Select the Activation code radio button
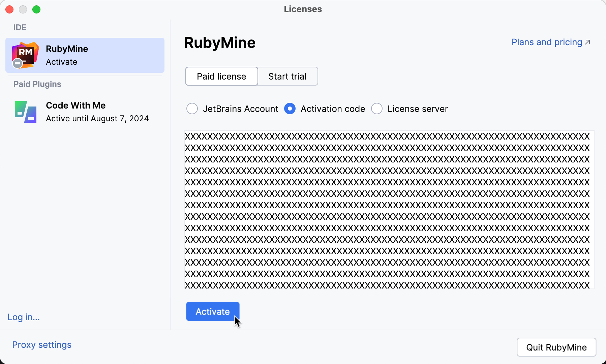Screen dimensions: 606x364 tap(290, 109)
